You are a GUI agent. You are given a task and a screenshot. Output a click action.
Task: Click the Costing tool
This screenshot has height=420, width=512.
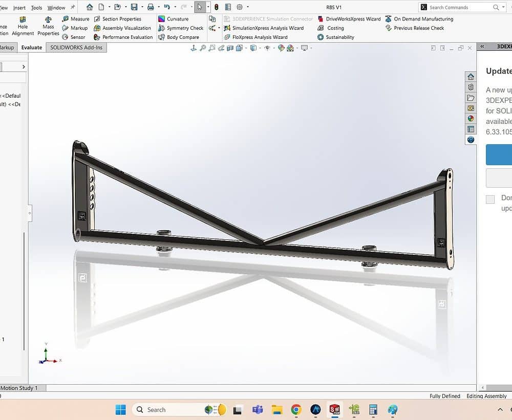331,28
